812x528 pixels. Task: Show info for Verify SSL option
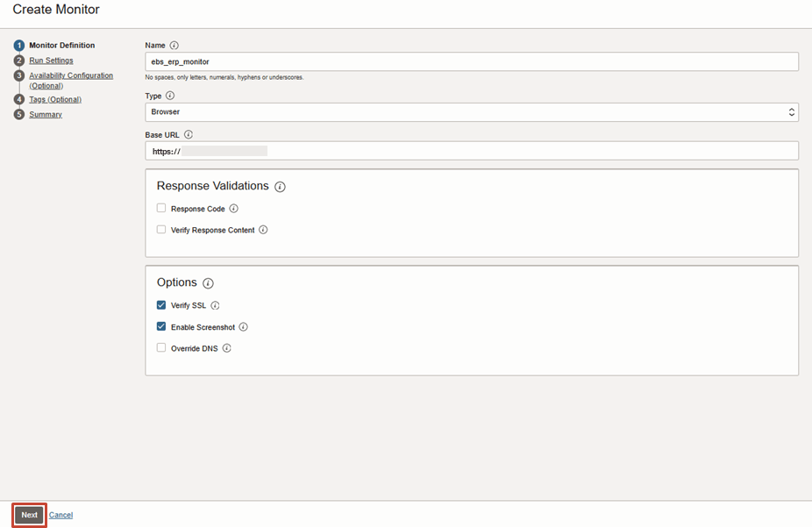[x=215, y=305]
